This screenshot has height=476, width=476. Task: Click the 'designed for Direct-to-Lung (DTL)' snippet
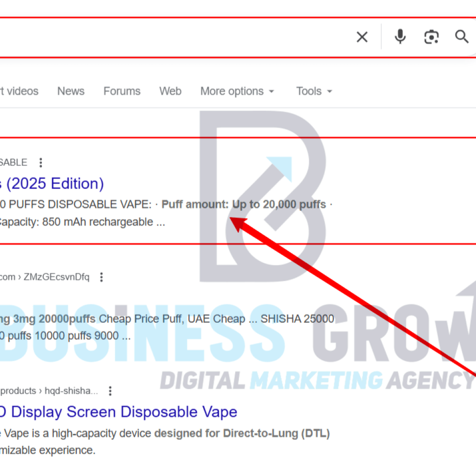(242, 433)
